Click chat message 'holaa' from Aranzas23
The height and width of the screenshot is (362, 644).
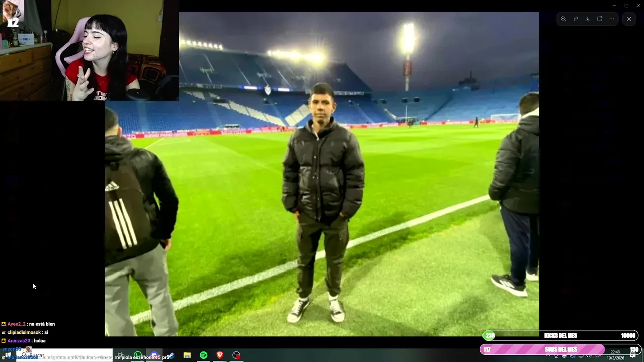[23, 341]
